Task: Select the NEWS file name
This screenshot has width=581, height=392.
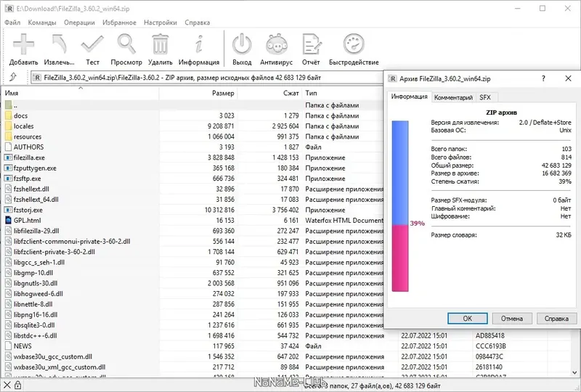Action: pos(23,346)
